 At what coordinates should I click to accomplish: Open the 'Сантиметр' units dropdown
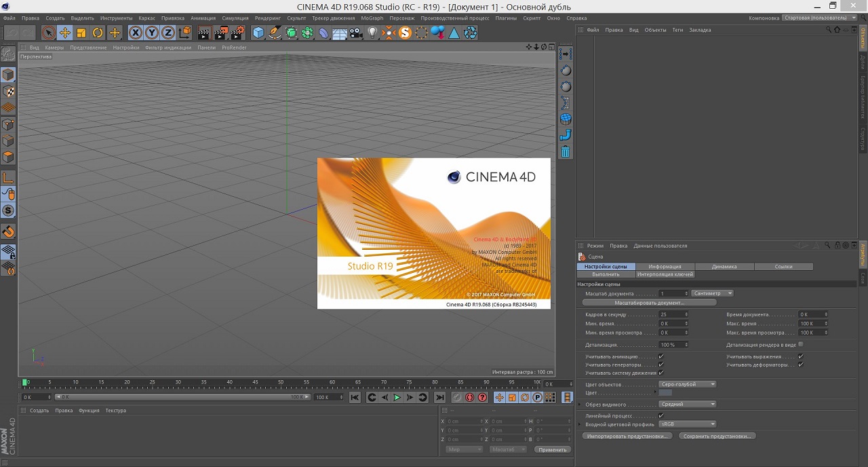point(712,293)
